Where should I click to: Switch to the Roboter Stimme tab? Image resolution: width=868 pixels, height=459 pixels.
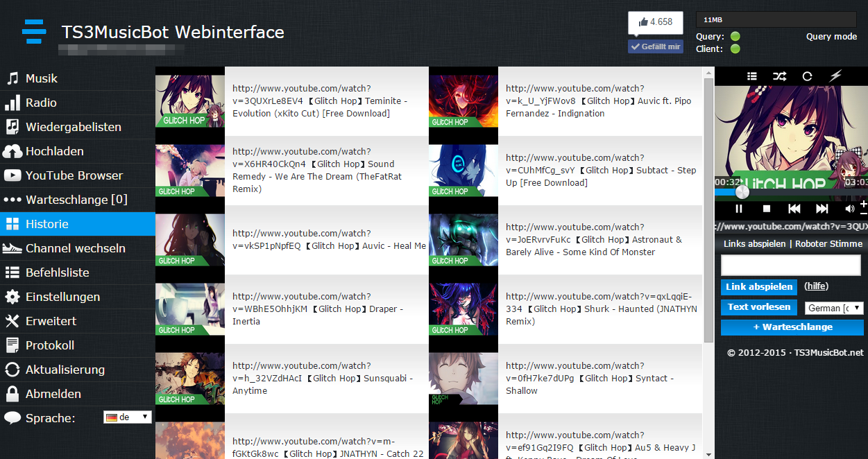[829, 244]
